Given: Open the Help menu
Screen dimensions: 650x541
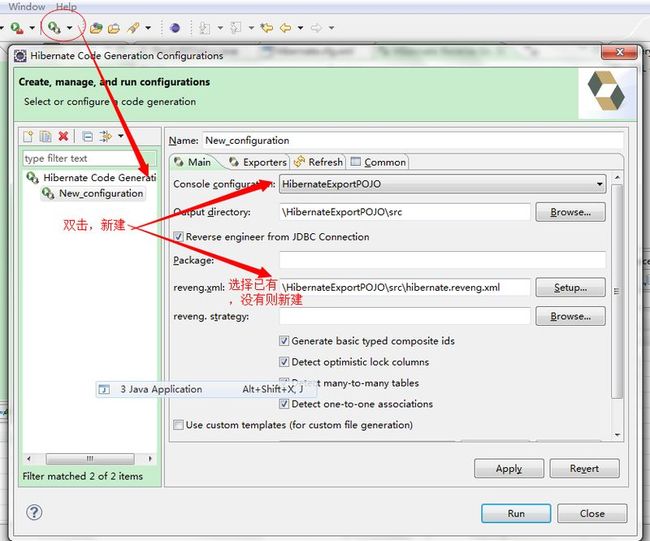Looking at the screenshot, I should pos(66,6).
